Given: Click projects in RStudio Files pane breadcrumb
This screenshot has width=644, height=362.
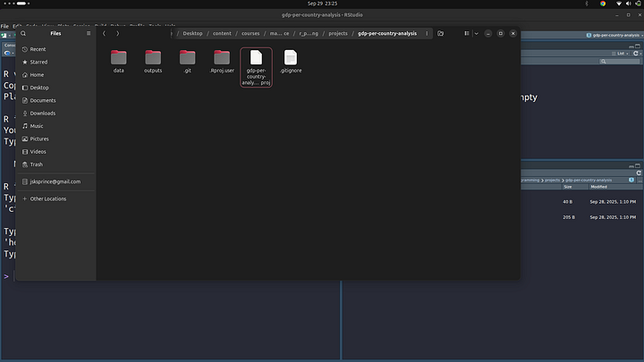Looking at the screenshot, I should [x=553, y=181].
